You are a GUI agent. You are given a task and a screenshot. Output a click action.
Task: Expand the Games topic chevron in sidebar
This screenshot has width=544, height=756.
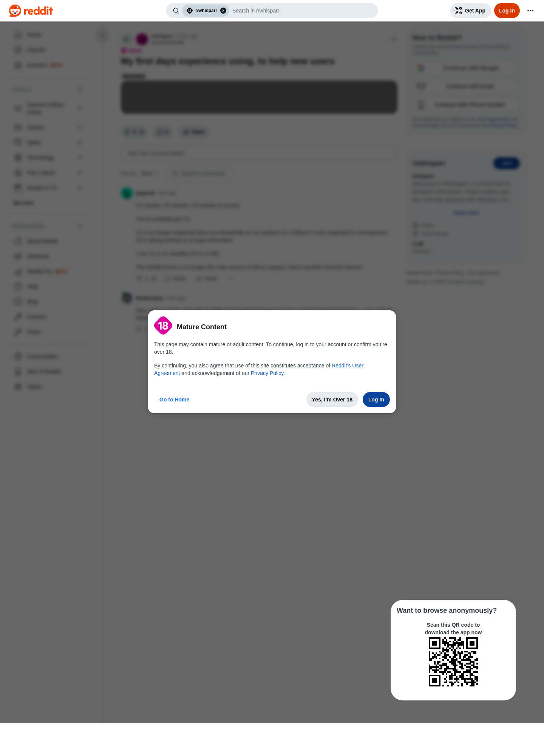(80, 127)
